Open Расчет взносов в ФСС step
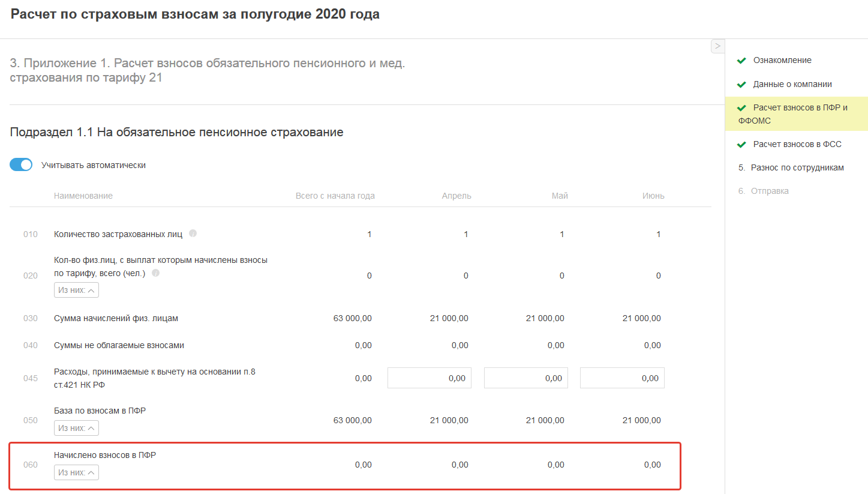 [x=797, y=145]
